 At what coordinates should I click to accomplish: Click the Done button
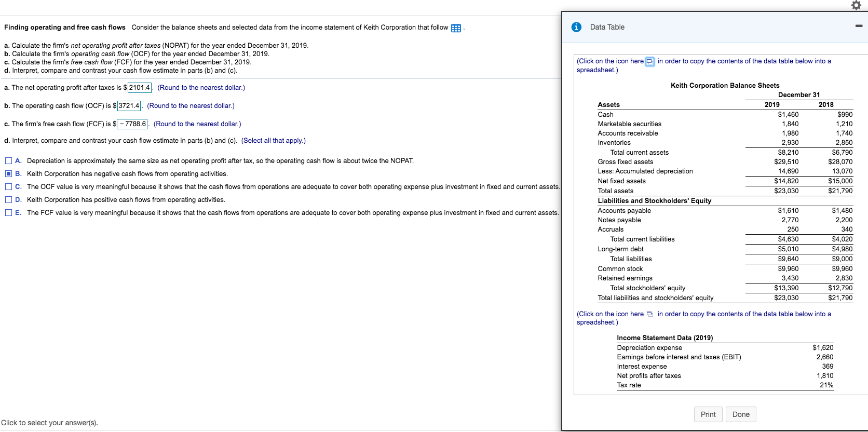click(x=741, y=414)
